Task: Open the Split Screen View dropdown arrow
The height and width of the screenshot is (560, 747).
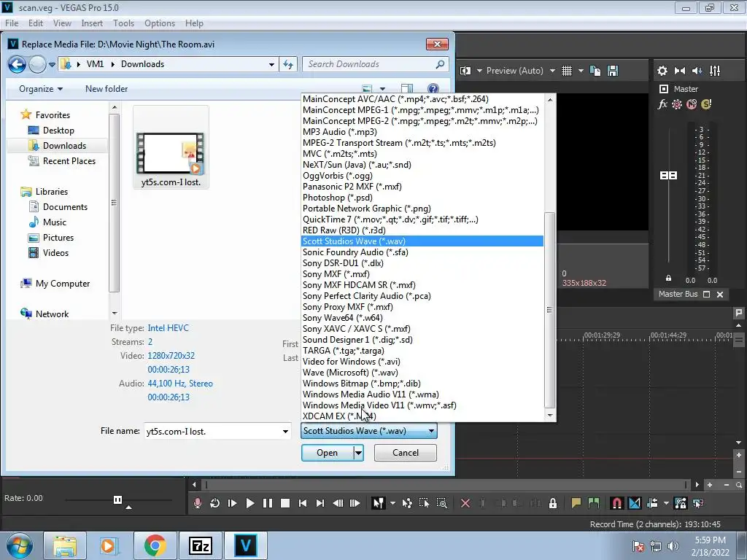Action: (479, 71)
